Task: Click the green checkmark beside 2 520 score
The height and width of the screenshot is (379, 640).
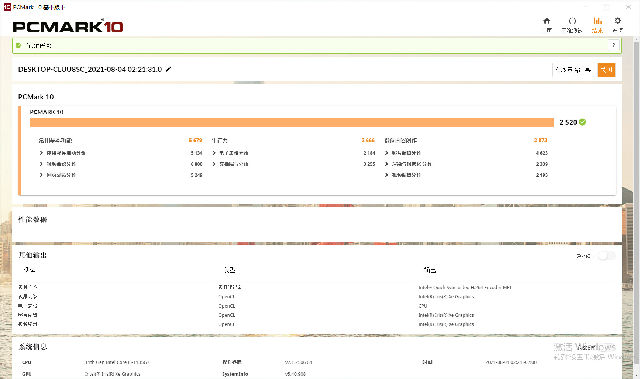Action: pyautogui.click(x=582, y=122)
